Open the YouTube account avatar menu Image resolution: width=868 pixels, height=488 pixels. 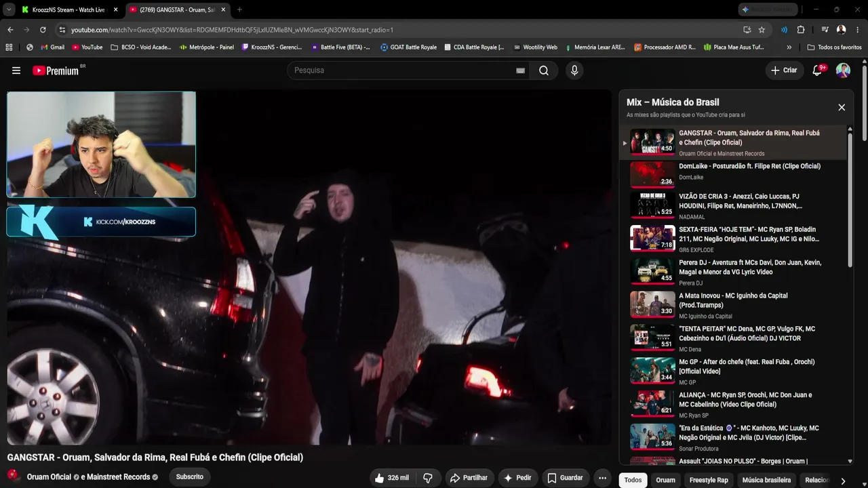[843, 70]
